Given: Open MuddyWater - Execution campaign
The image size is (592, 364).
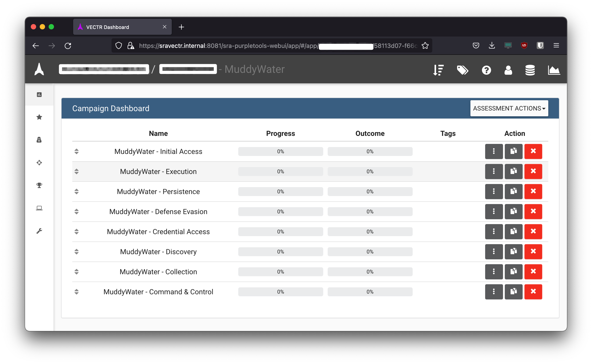Looking at the screenshot, I should pyautogui.click(x=158, y=171).
